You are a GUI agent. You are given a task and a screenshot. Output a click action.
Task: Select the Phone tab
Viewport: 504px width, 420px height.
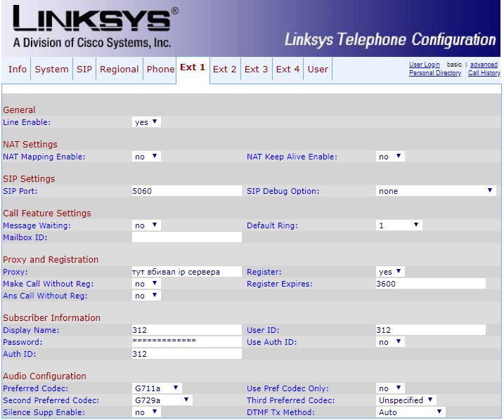160,69
